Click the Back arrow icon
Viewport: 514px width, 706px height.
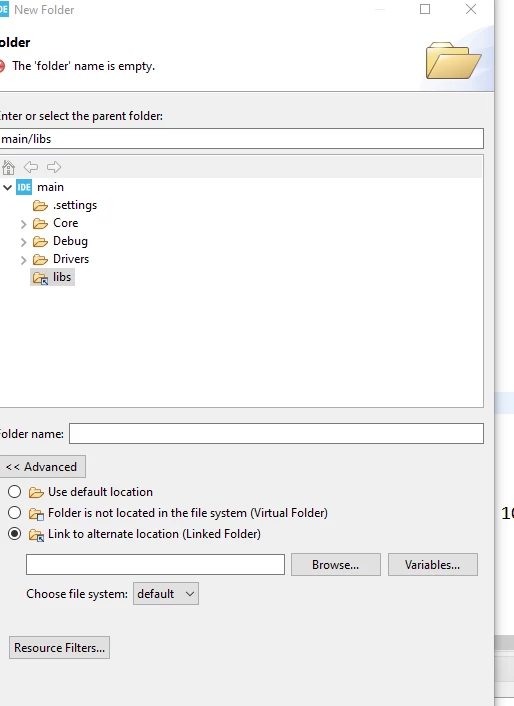coord(31,167)
